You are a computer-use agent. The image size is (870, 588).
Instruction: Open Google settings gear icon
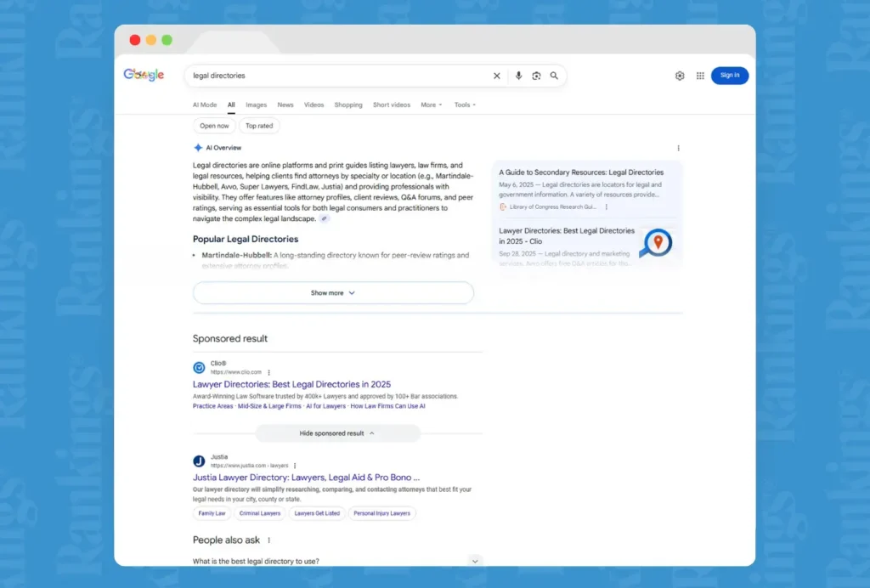click(x=680, y=76)
